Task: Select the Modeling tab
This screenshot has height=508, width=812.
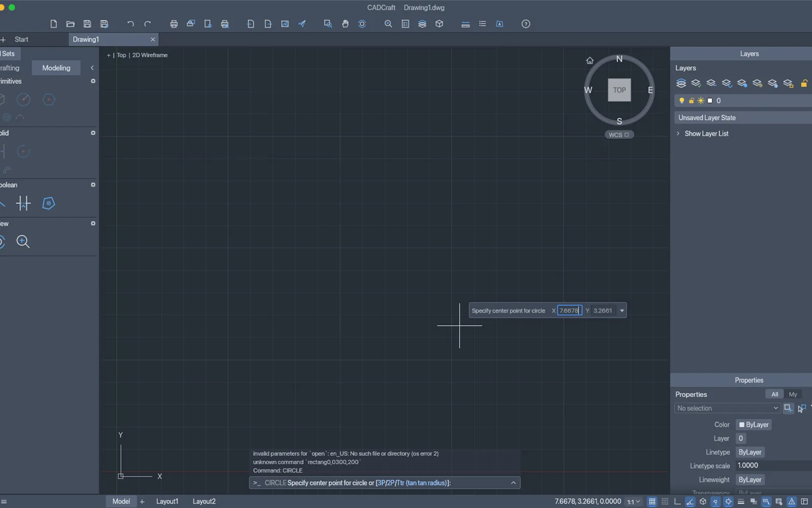Action: pos(56,68)
